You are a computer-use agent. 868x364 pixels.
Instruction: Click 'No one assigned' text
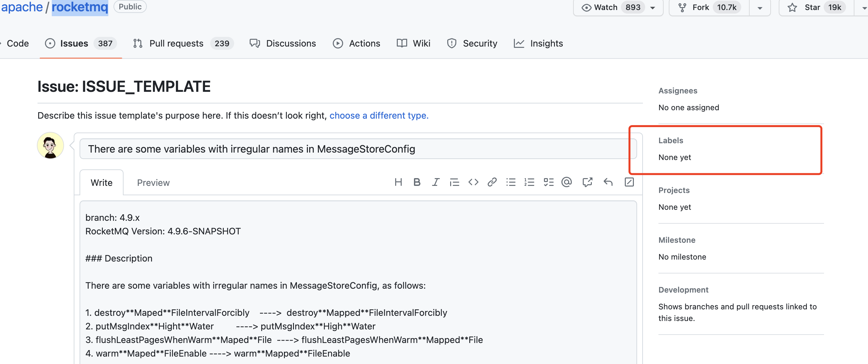689,107
